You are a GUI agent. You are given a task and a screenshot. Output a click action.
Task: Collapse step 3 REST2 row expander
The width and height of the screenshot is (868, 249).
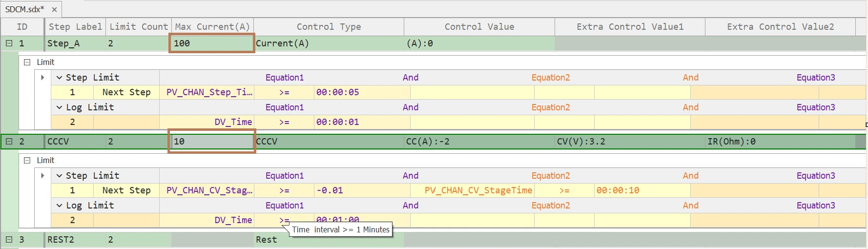click(x=9, y=240)
